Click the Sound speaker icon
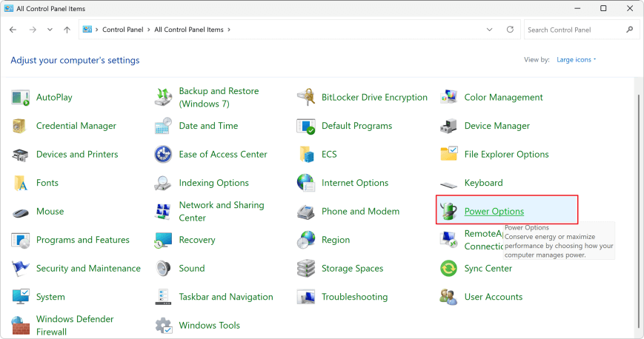 click(163, 269)
